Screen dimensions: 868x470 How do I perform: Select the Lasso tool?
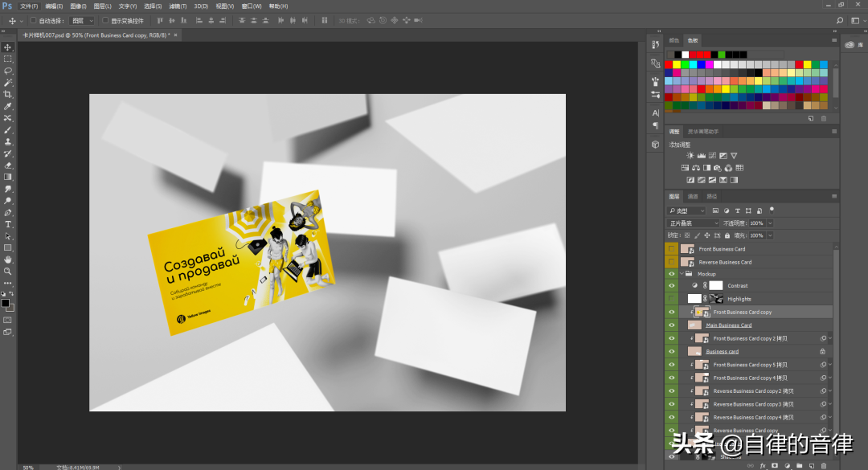pyautogui.click(x=8, y=71)
